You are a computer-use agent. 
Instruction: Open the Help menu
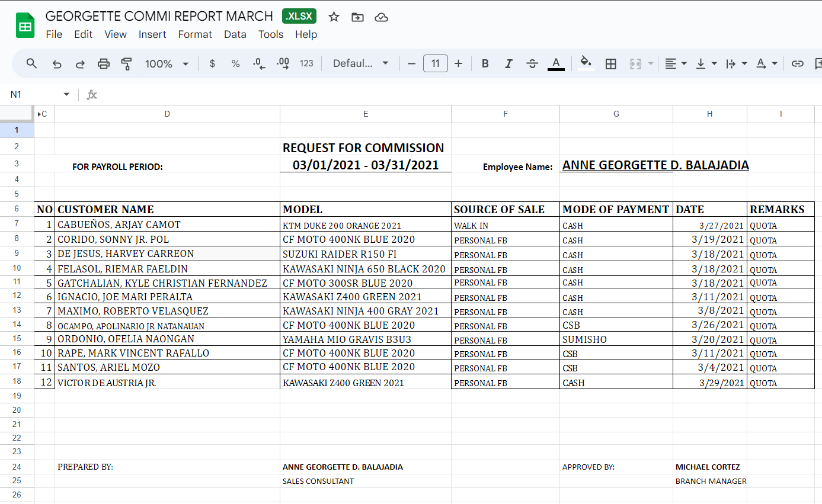coord(306,34)
